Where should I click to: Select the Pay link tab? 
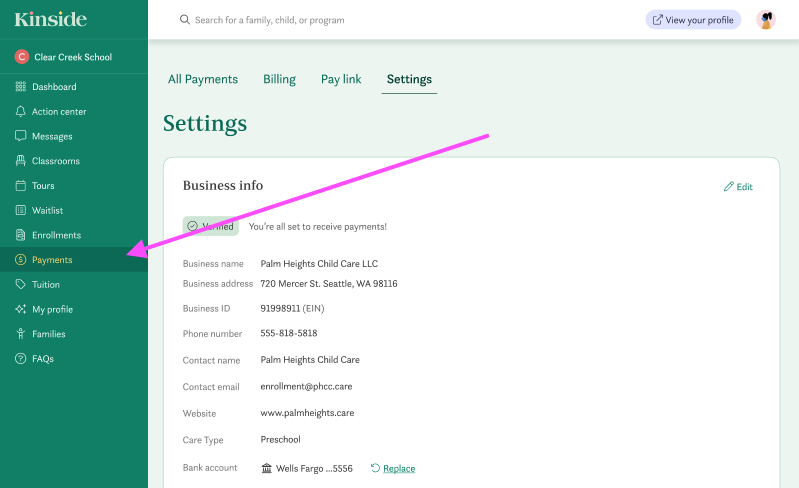pyautogui.click(x=341, y=79)
